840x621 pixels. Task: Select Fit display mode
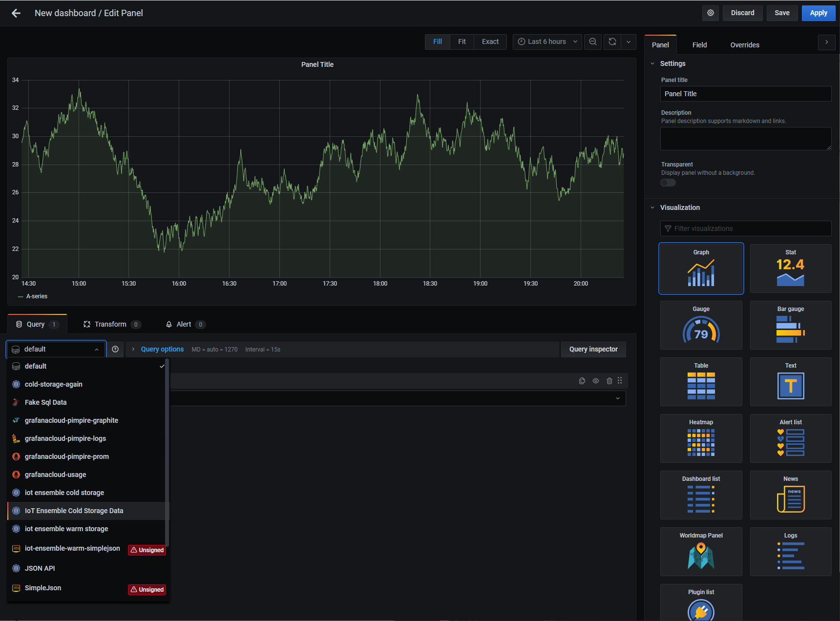pos(462,42)
